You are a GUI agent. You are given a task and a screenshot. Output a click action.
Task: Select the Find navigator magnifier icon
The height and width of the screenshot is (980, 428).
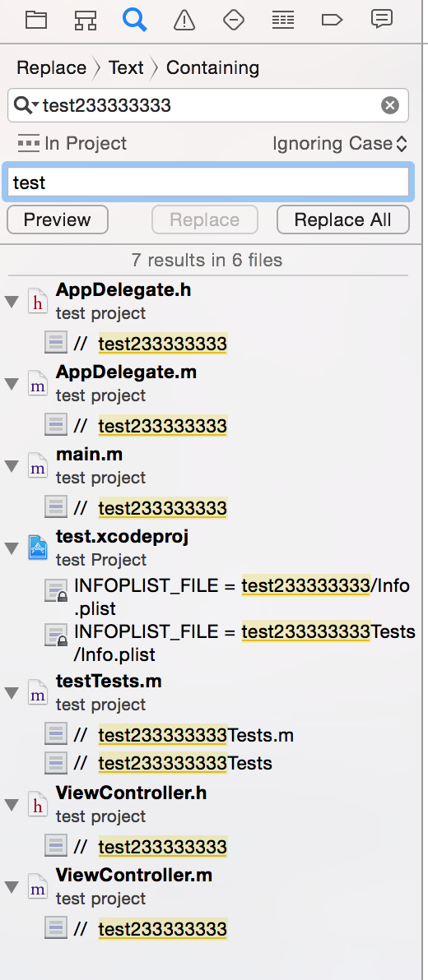[134, 20]
